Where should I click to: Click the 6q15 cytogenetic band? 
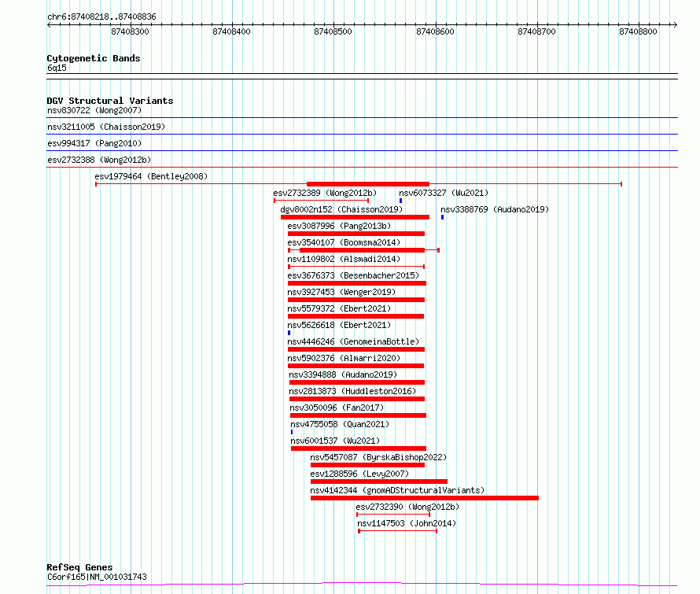(x=57, y=68)
